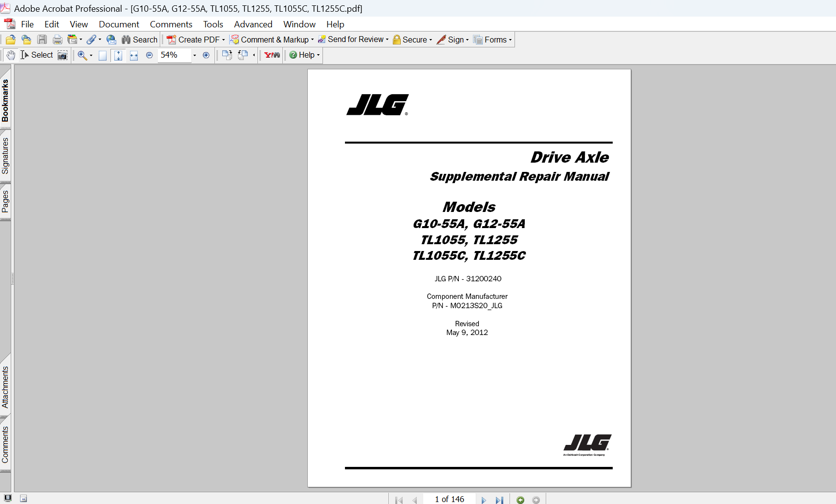Go to the previous page
The height and width of the screenshot is (504, 836).
click(x=415, y=500)
